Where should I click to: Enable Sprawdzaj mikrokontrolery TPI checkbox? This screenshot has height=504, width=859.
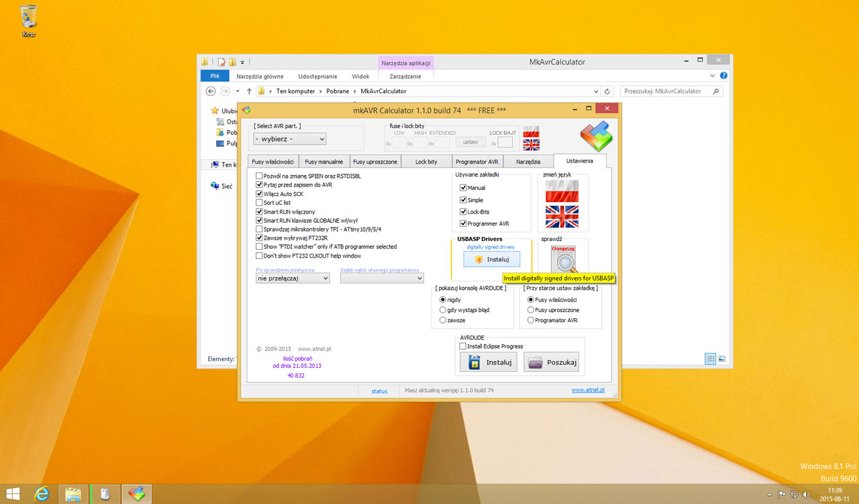[x=259, y=229]
